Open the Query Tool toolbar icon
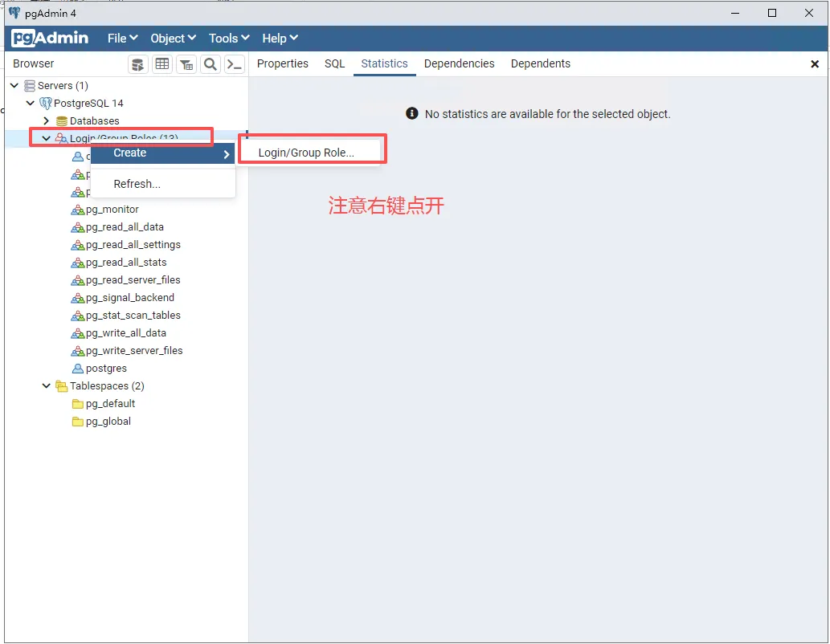830x644 pixels. 137,64
